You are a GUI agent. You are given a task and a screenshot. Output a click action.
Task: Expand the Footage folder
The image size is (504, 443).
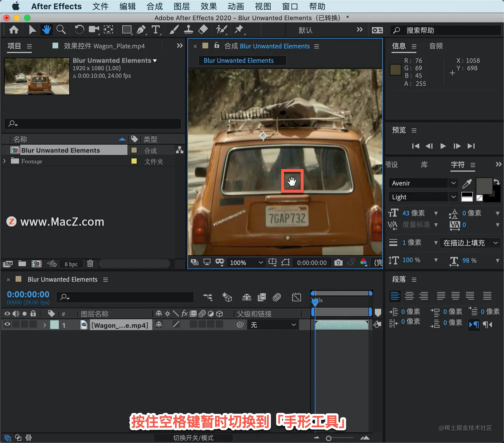(4, 161)
